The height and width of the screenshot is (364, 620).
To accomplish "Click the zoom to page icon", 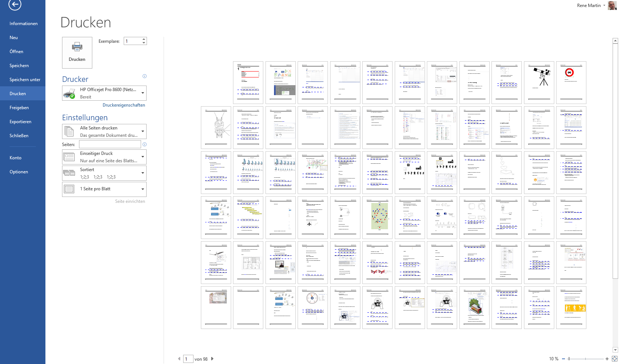I will pos(614,359).
